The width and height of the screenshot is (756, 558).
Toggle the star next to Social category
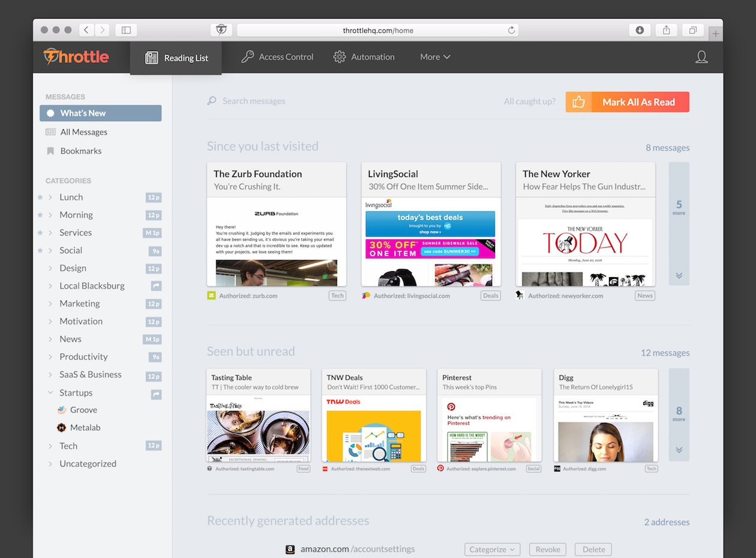(x=40, y=250)
